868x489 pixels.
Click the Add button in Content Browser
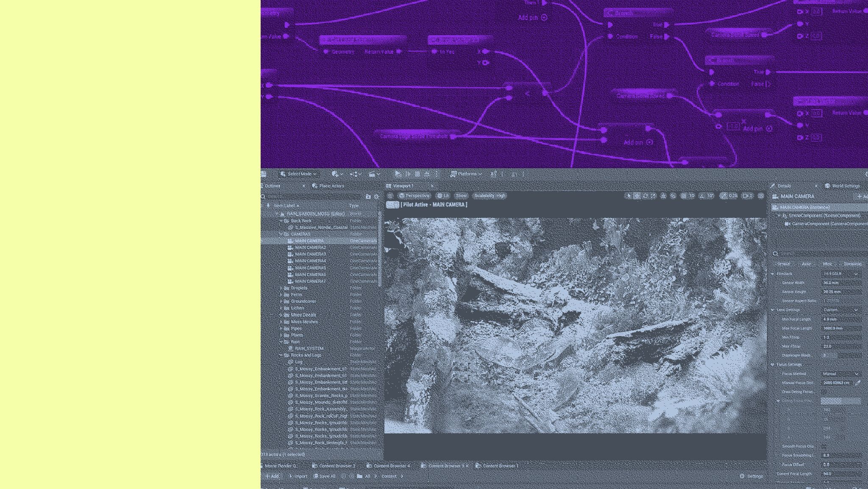272,476
